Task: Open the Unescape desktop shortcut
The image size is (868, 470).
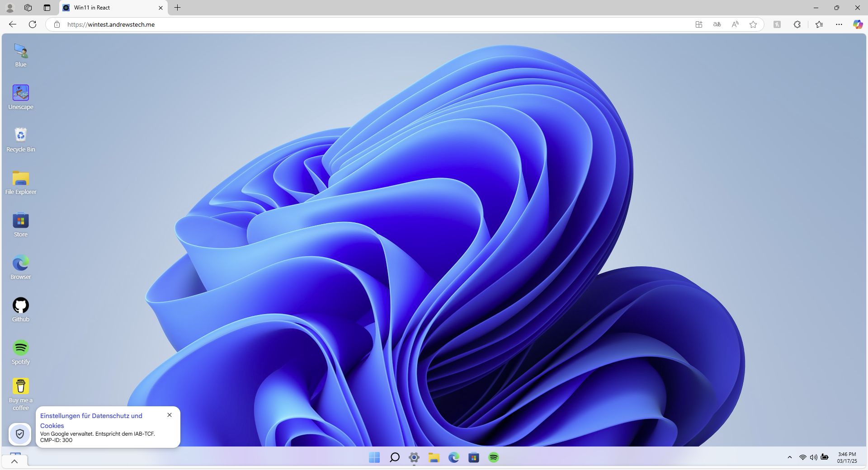Action: (21, 97)
